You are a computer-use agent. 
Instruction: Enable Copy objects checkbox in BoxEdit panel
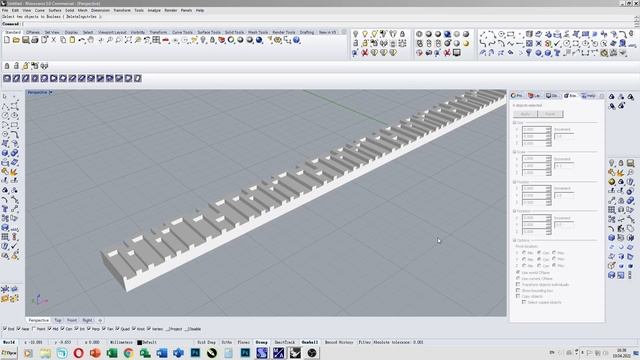tap(518, 296)
